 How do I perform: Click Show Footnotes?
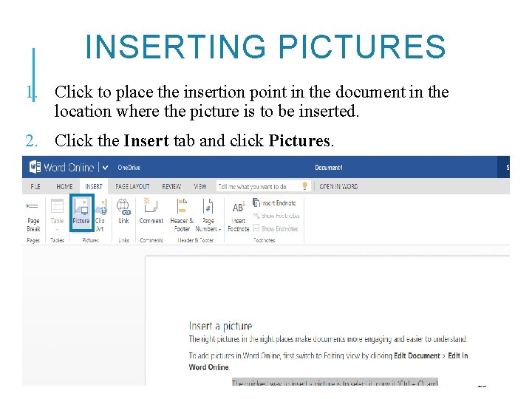pyautogui.click(x=276, y=216)
